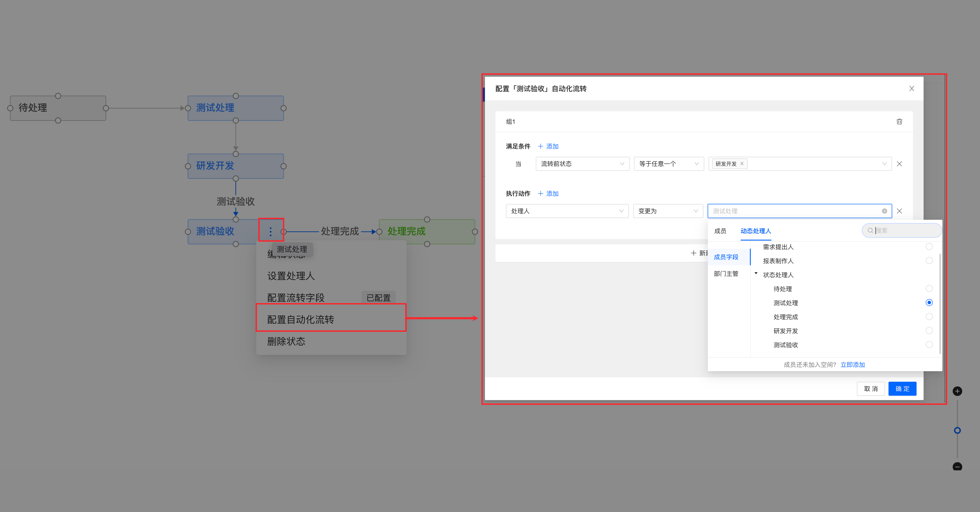The height and width of the screenshot is (512, 980).
Task: Clear the 测试处理 handler field value
Action: (x=884, y=211)
